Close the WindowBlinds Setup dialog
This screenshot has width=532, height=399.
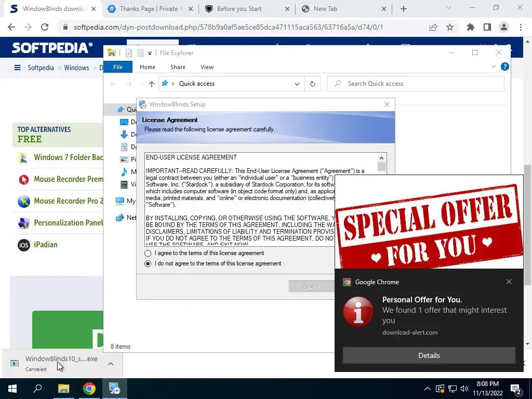(x=387, y=104)
